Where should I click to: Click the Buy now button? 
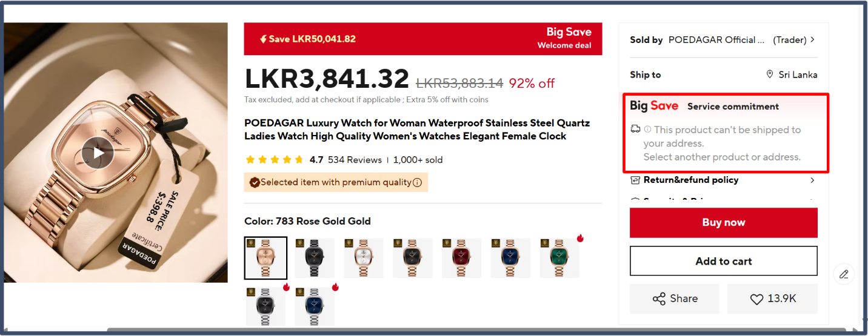click(x=724, y=223)
